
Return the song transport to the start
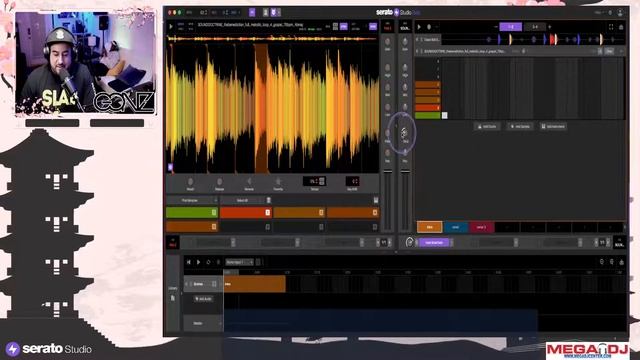coord(189,262)
